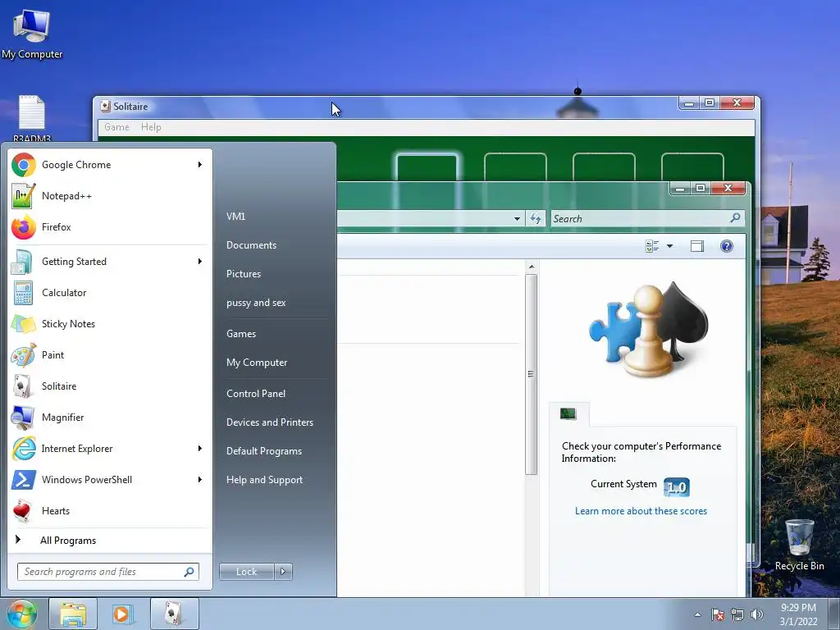Open Windows Media Player taskbar icon

pyautogui.click(x=123, y=614)
